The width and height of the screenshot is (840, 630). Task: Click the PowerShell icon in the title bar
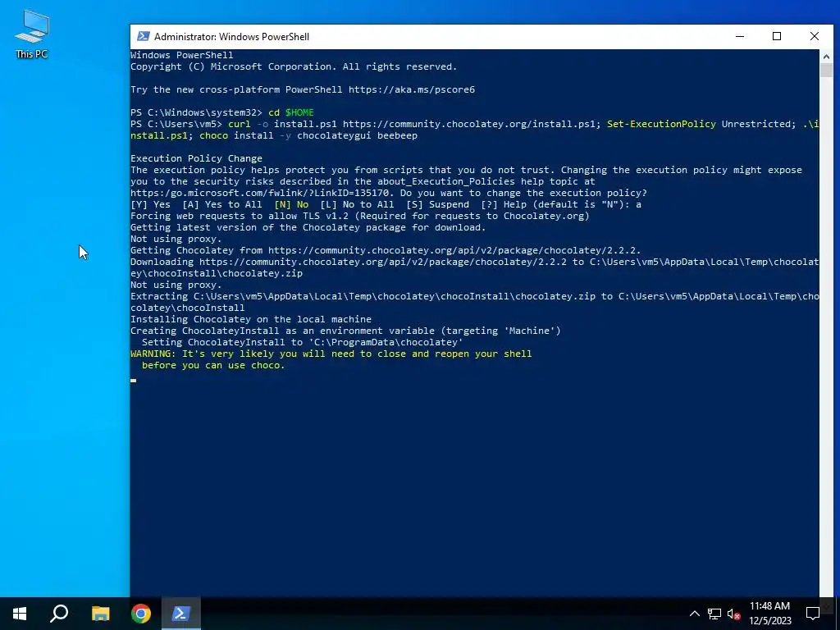click(x=143, y=36)
